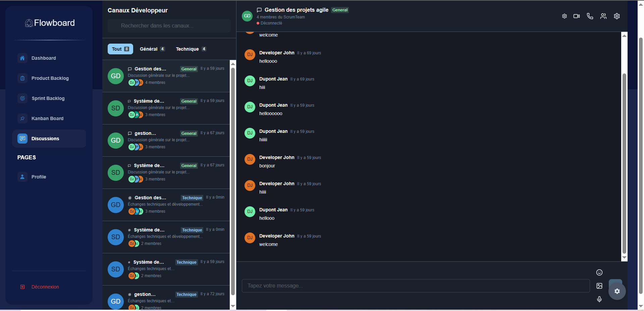Open 'gestion...' Technique channel, 72 jours

(x=166, y=298)
